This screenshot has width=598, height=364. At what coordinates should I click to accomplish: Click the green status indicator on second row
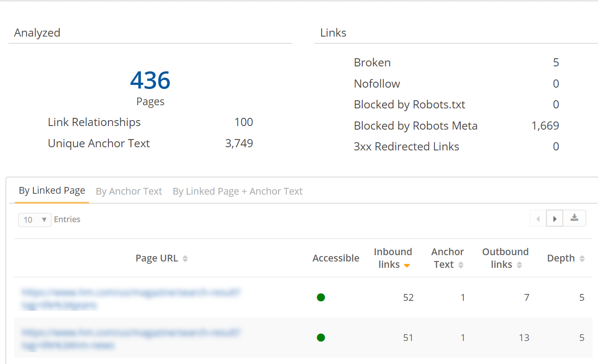pos(321,337)
